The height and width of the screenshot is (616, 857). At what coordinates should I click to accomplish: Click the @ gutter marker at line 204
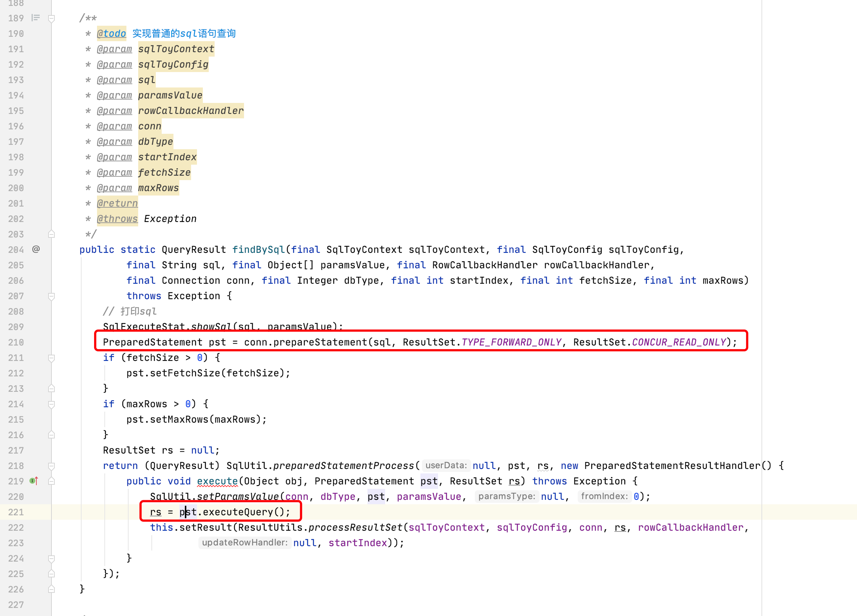tap(36, 249)
